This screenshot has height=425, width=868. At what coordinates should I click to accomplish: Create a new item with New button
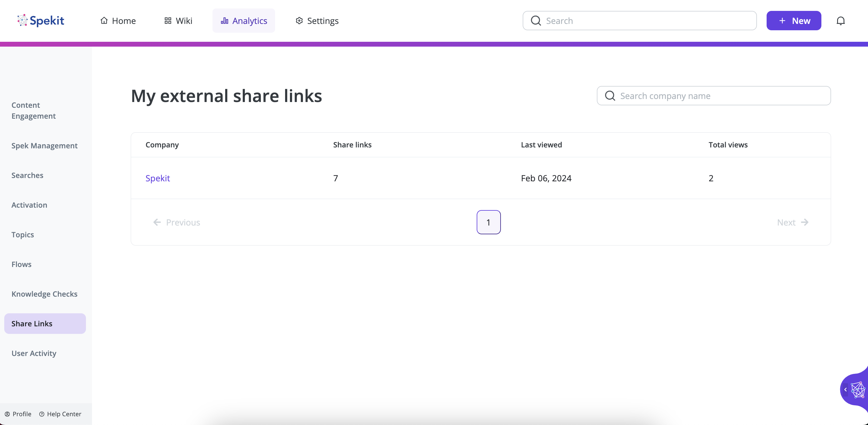(x=794, y=21)
